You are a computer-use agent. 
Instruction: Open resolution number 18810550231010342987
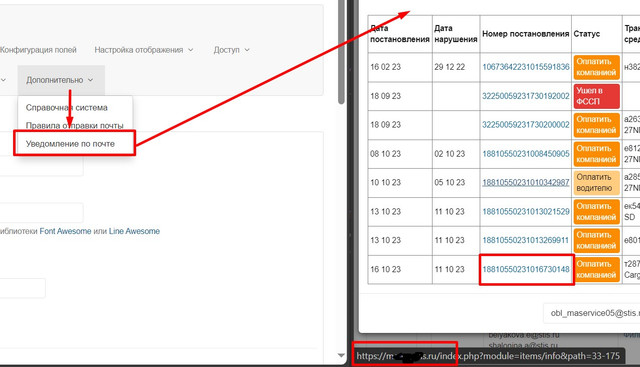[x=526, y=182]
